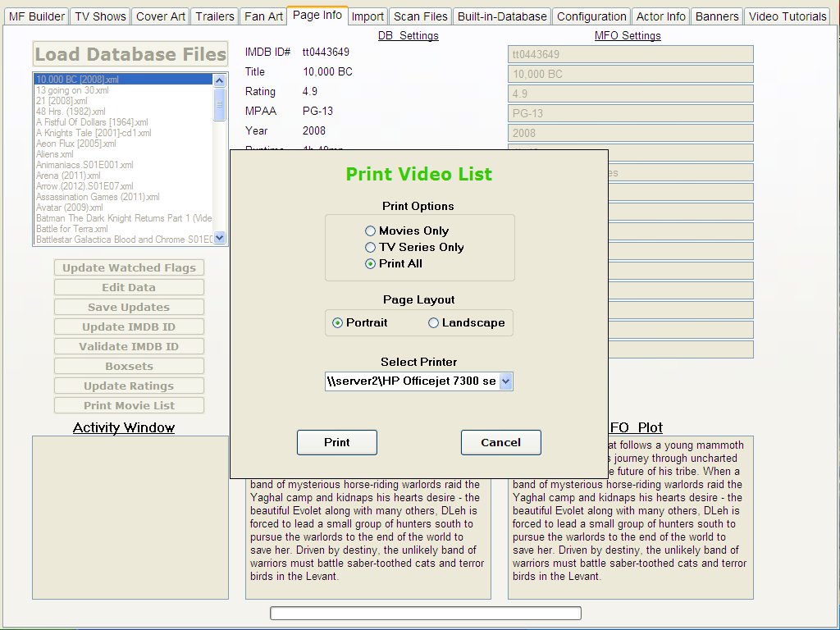
Task: Select Avatar (2009).xml from the list
Action: click(x=70, y=208)
